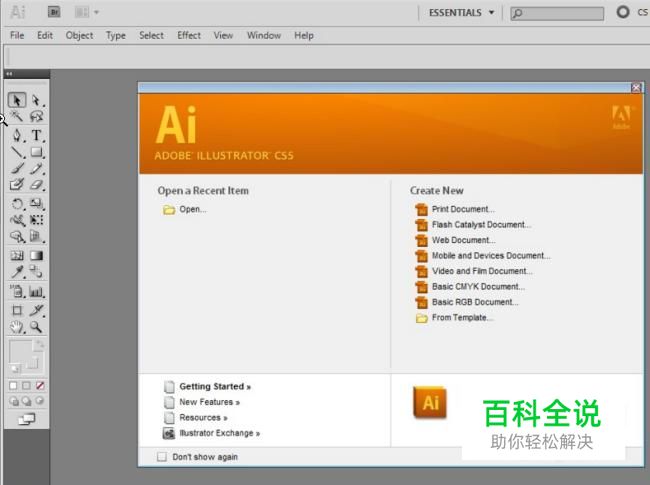Open the Arrange Documents dropdown

(x=87, y=12)
